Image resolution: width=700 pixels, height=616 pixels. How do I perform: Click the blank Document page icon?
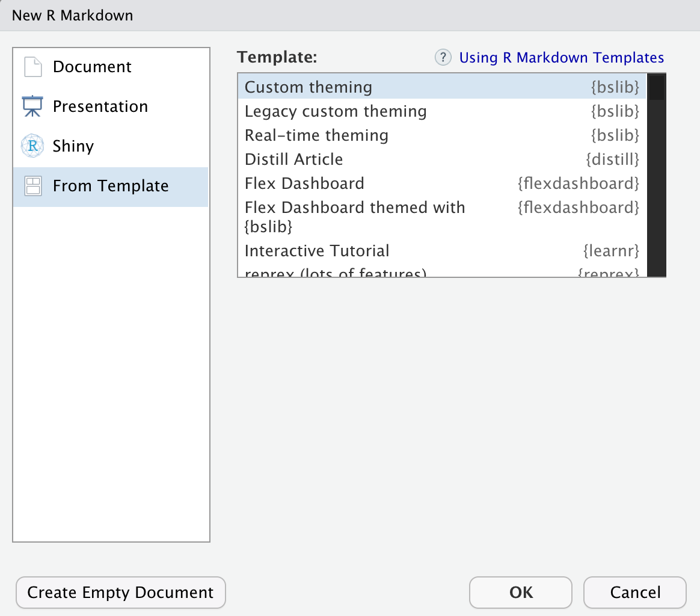[32, 67]
